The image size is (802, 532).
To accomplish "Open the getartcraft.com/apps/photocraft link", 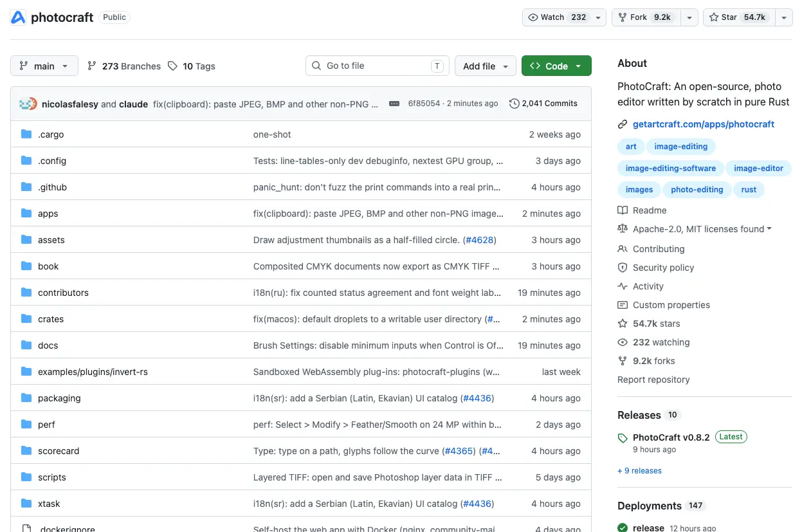I will click(704, 124).
